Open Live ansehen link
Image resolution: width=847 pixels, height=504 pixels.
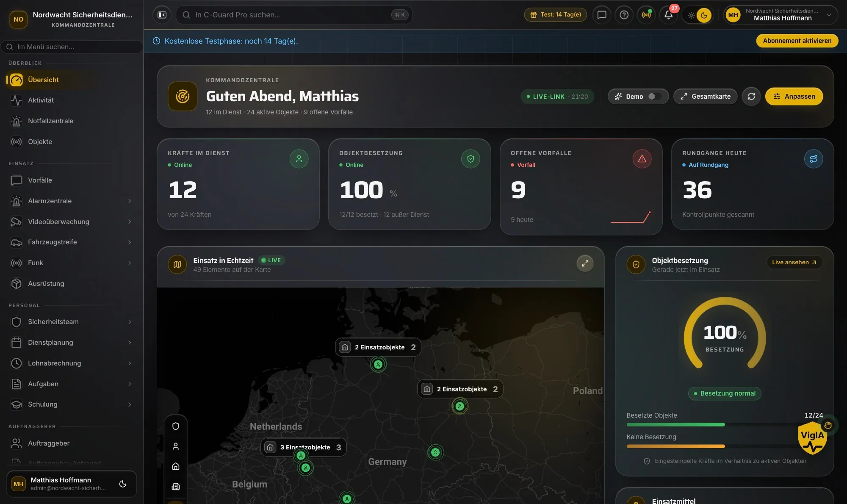tap(794, 262)
